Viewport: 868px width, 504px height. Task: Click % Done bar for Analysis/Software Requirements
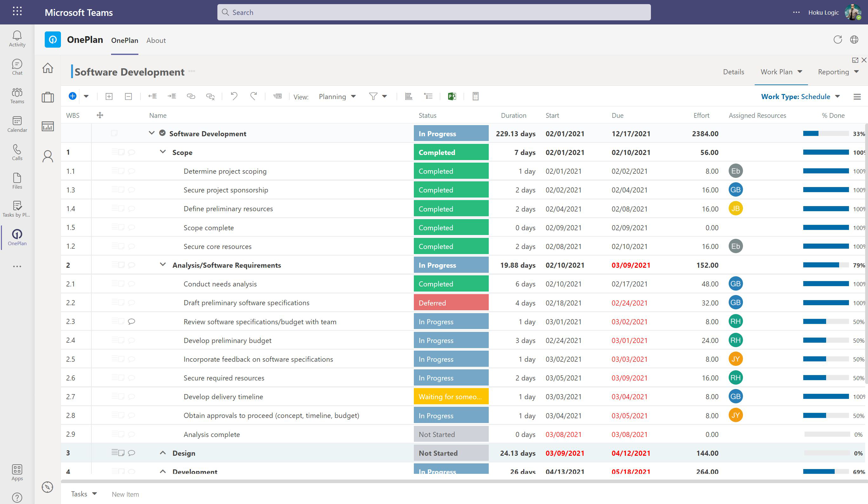pyautogui.click(x=826, y=265)
